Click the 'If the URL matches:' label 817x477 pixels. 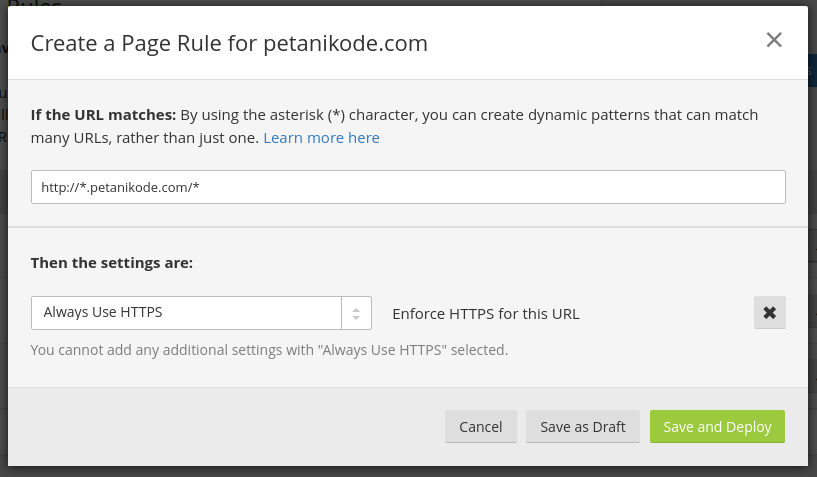103,115
